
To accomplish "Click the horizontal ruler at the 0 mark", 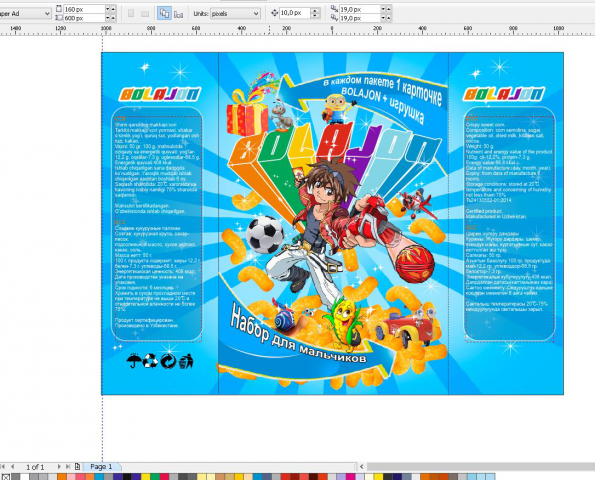I will point(332,30).
